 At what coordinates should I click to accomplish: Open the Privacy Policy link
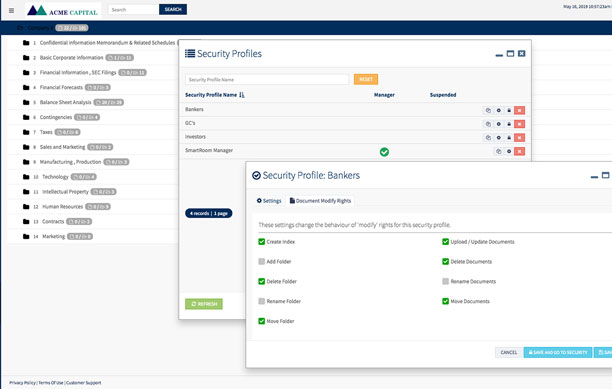pyautogui.click(x=22, y=383)
